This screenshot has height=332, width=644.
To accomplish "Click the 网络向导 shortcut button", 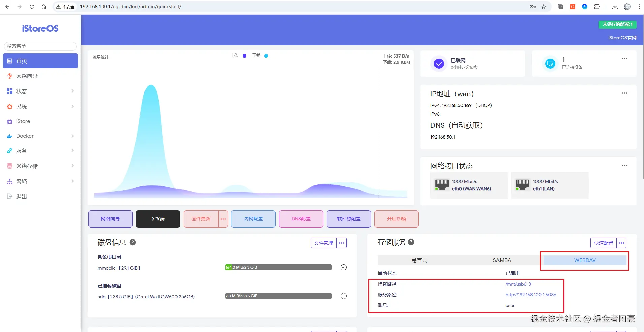I will coord(110,219).
